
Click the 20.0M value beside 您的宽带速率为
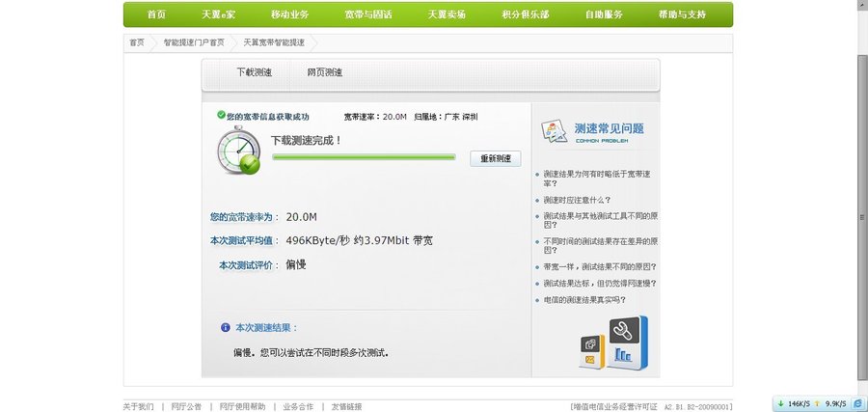click(x=302, y=217)
